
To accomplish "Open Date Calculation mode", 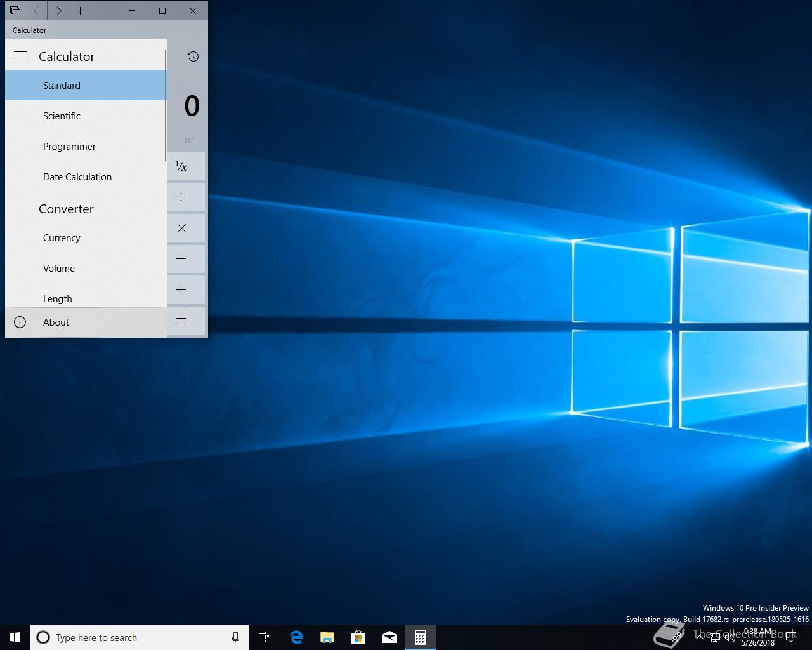I will click(x=77, y=177).
